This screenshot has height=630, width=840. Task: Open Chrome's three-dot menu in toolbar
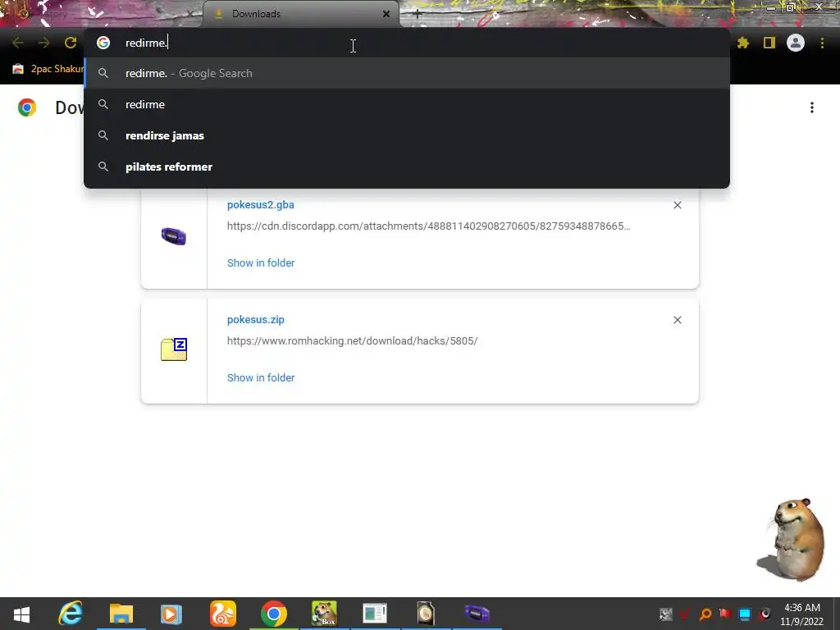click(x=822, y=43)
